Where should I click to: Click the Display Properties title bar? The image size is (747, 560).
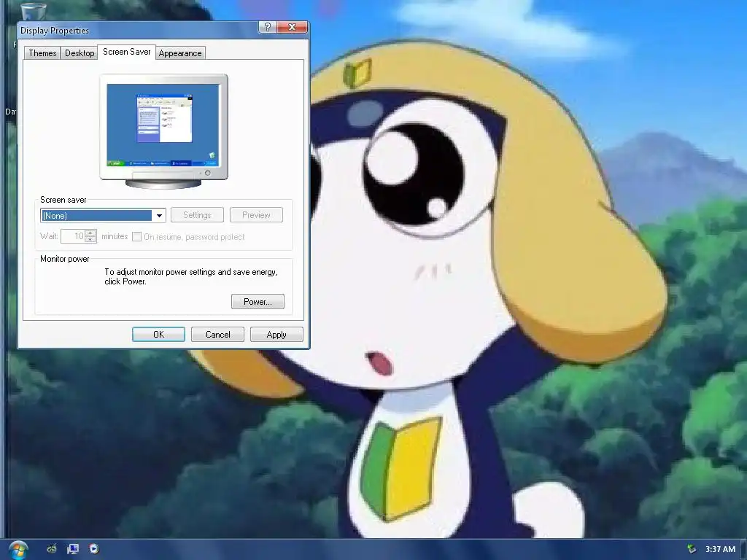point(138,30)
